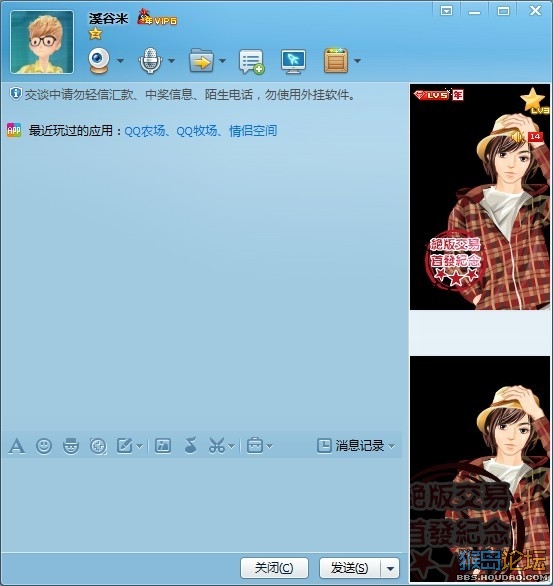Click the contact name 溪谷米
553x586 pixels.
(108, 18)
